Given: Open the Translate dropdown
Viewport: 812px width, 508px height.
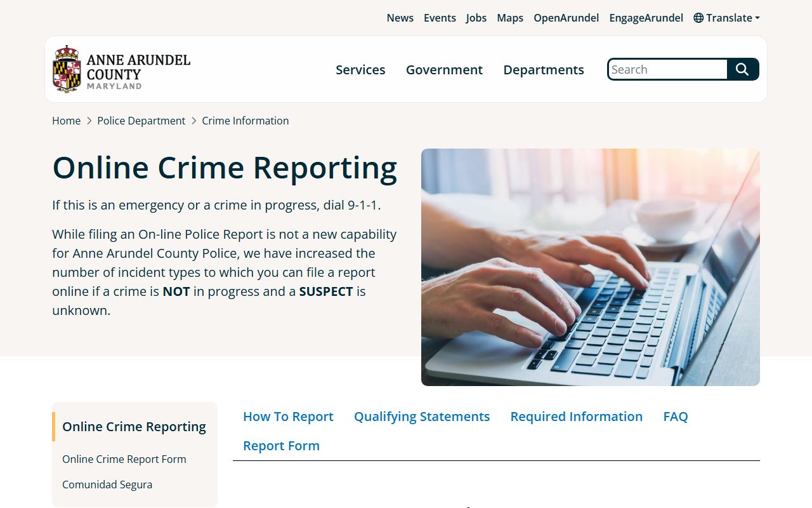Looking at the screenshot, I should [x=727, y=18].
